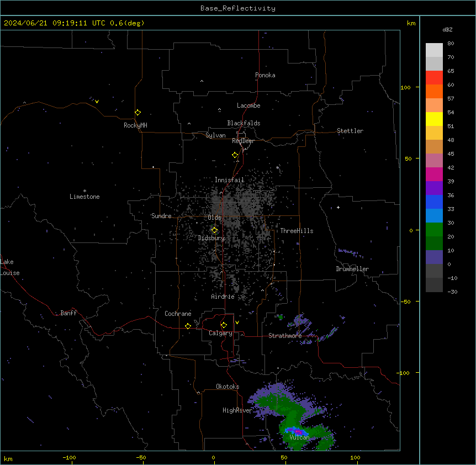Click the Sundre city label
Viewport: 476px width, 465px height.
[x=161, y=216]
